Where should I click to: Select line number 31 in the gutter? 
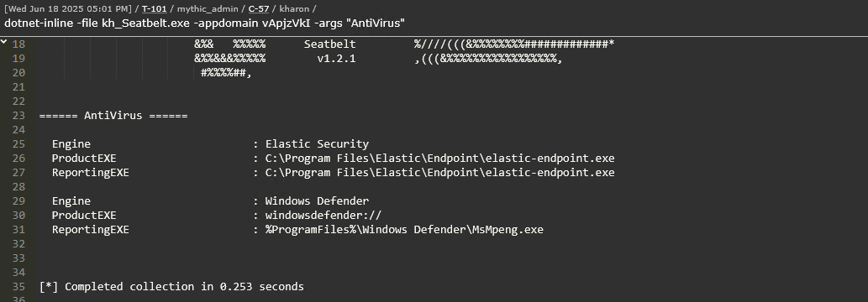(x=18, y=230)
